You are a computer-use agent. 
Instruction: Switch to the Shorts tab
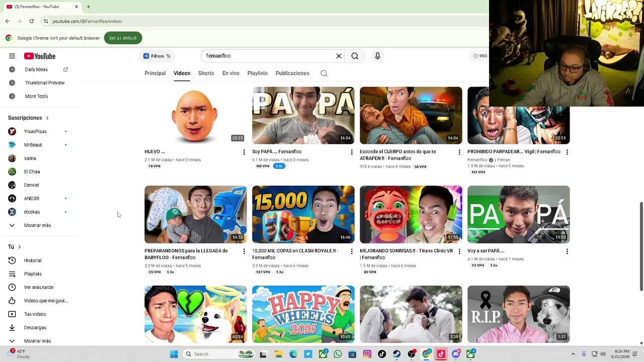pyautogui.click(x=206, y=73)
